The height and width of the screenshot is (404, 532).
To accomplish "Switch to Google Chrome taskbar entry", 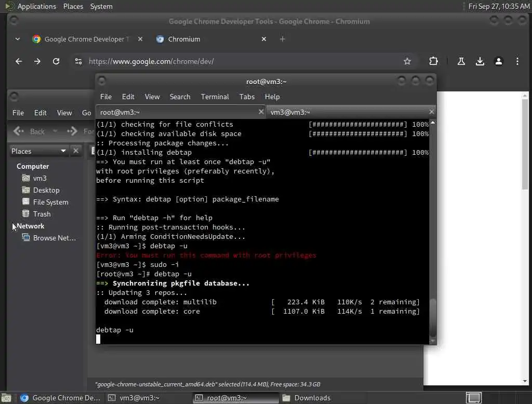I will pyautogui.click(x=61, y=398).
